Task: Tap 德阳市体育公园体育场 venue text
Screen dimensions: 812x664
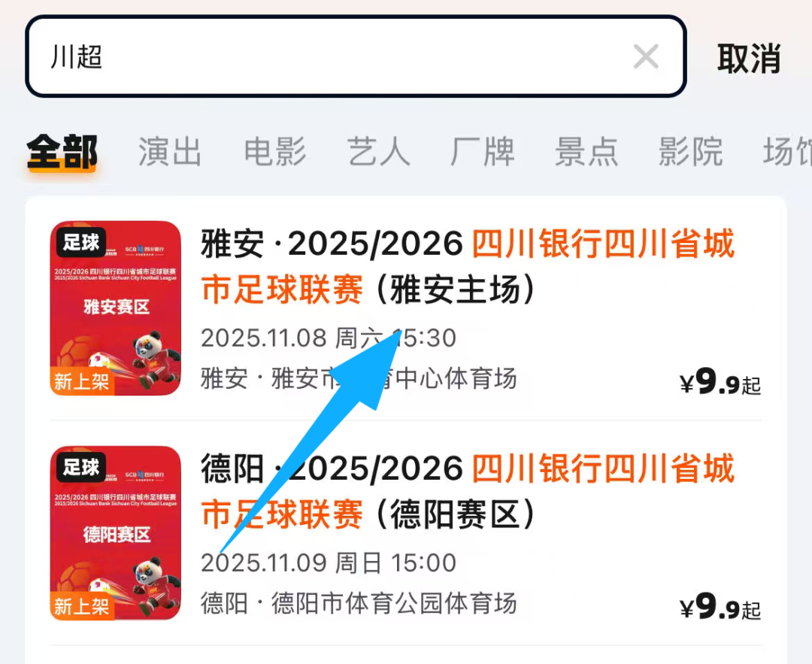Action: pos(394,603)
